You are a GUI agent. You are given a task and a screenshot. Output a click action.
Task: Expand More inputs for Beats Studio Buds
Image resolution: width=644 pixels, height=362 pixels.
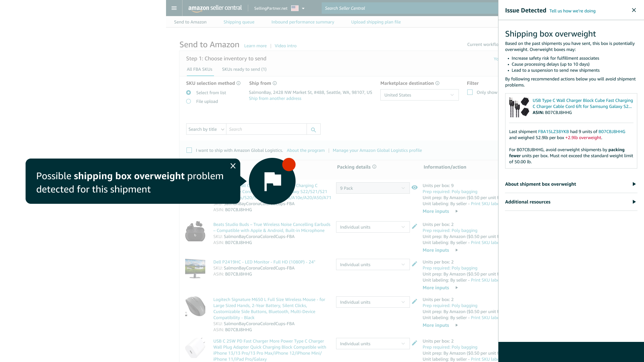pos(440,250)
